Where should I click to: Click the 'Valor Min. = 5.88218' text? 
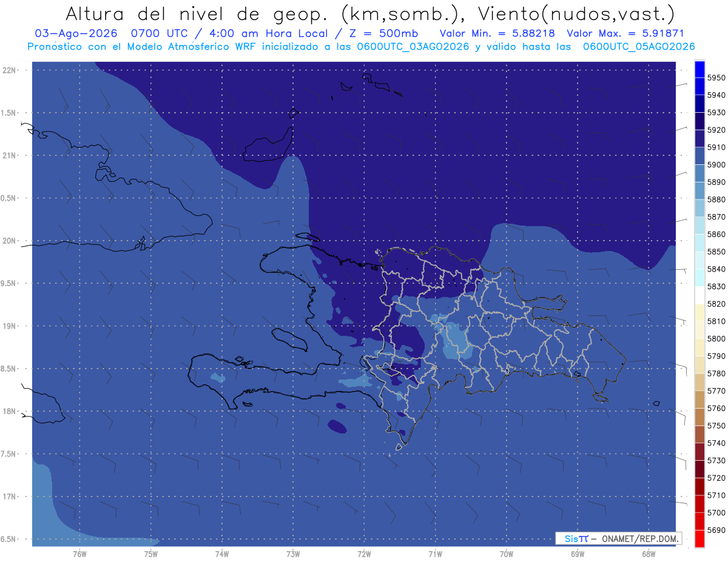pos(497,33)
